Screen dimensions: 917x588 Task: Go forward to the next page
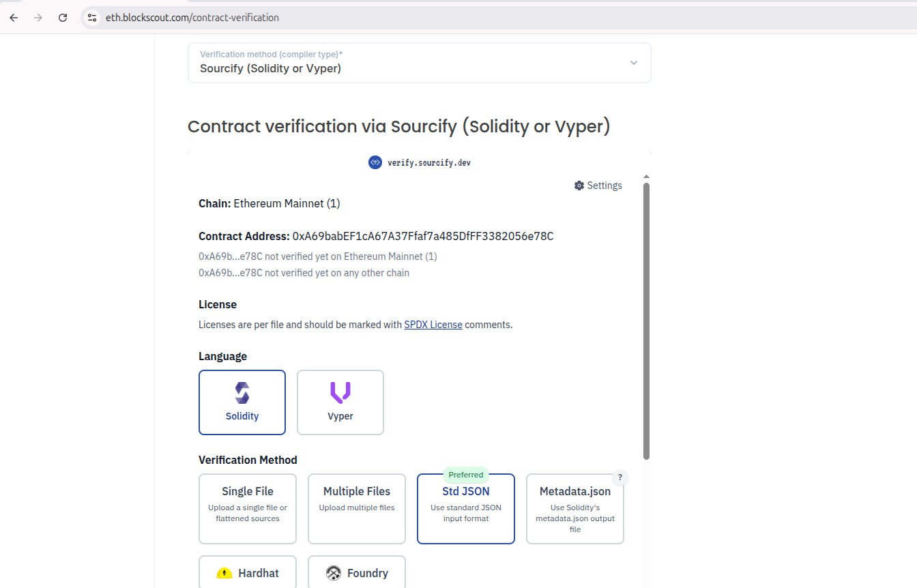point(38,18)
